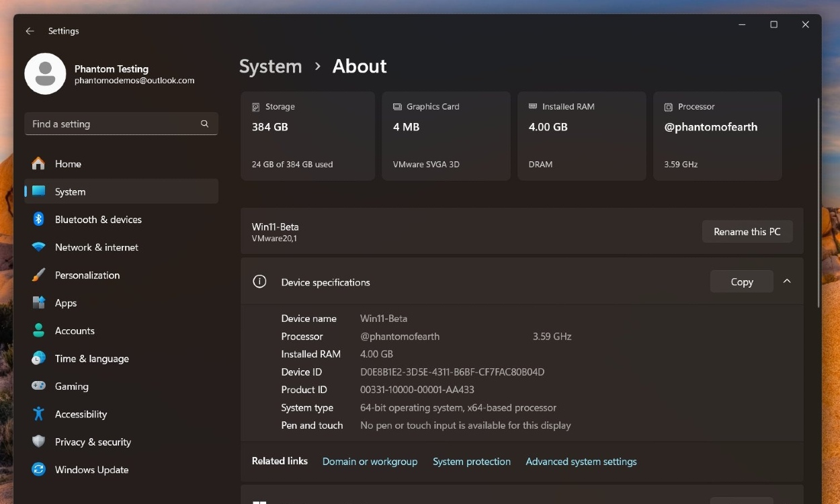The height and width of the screenshot is (504, 840).
Task: Go to Accounts settings
Action: pos(75,331)
